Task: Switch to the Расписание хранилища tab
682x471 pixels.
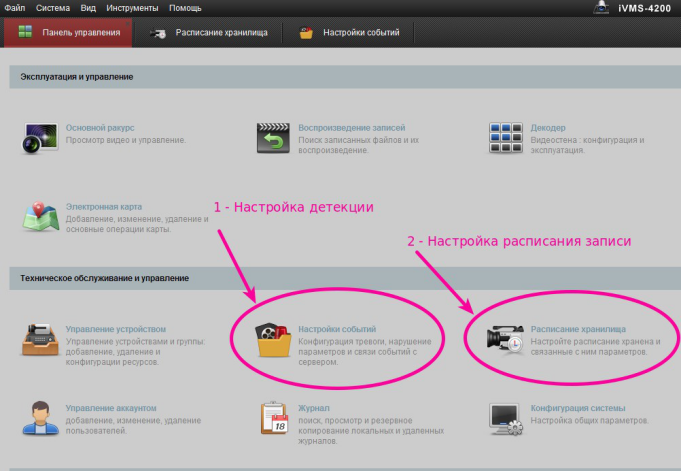Action: [x=210, y=33]
